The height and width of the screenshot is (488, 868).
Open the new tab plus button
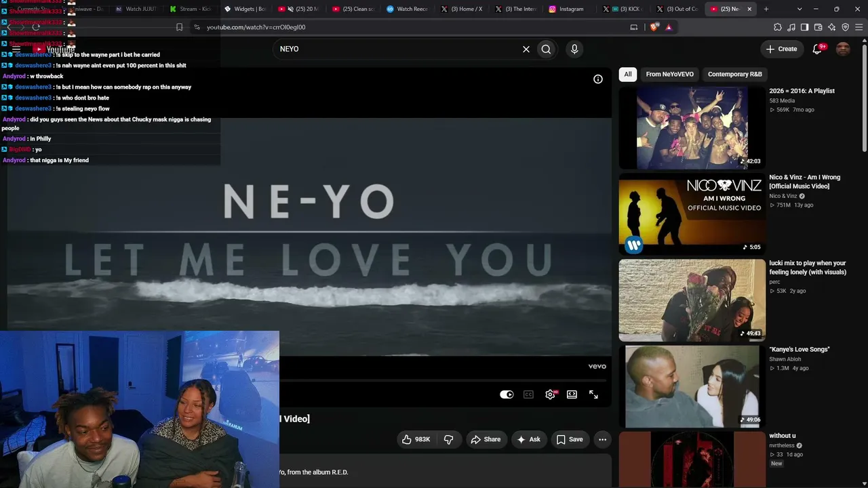click(766, 9)
